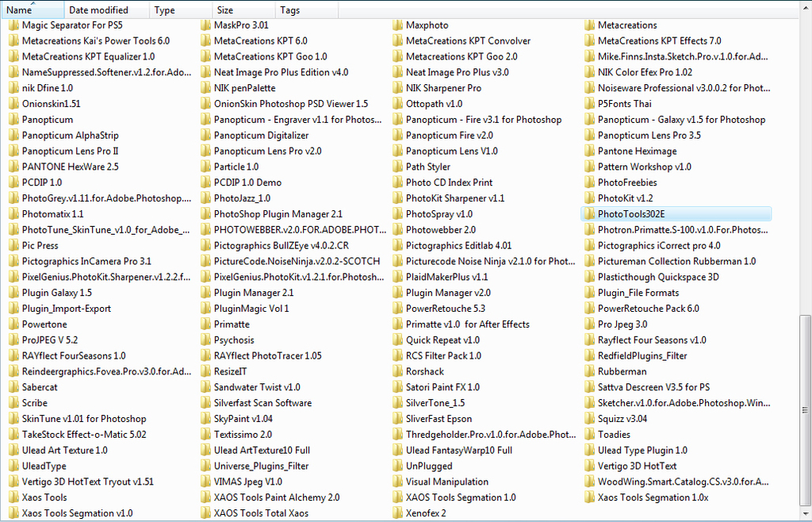Select PowerRetouche Pack 6.0 folder name
Viewport: 812px width, 522px height.
pos(649,309)
